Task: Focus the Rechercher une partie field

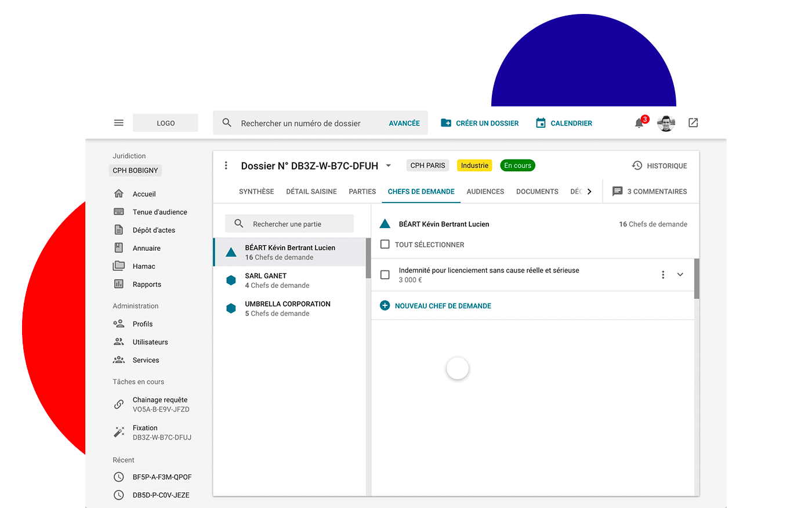Action: (x=289, y=224)
